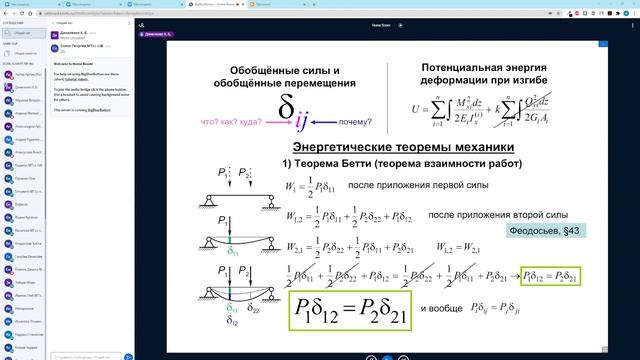Toggle the users list panel icon
The width and height of the screenshot is (640, 360).
(x=141, y=25)
